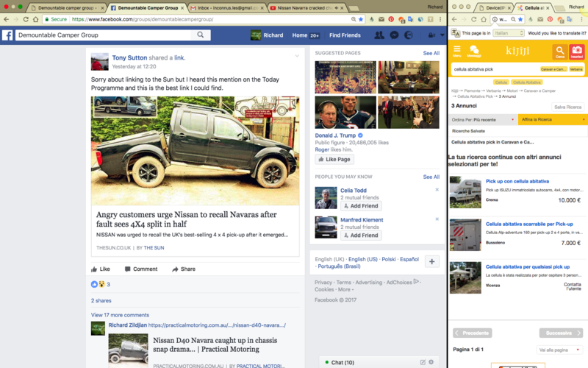
Task: Switch language to Español
Action: click(409, 259)
